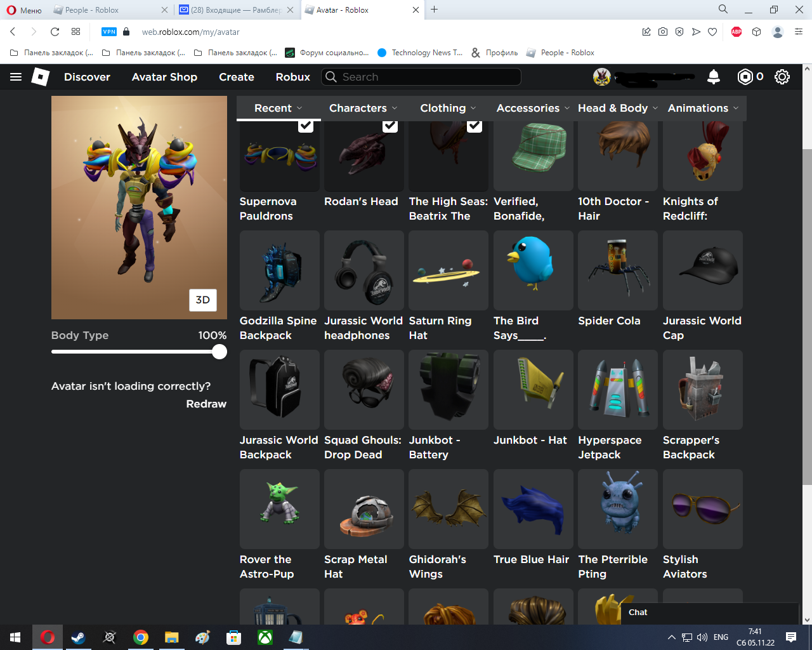Expand the Clothing dropdown
Viewport: 812px width, 650px height.
pyautogui.click(x=448, y=108)
